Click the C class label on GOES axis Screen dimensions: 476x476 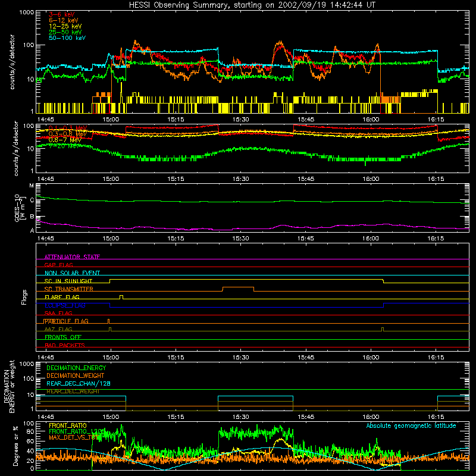point(32,201)
